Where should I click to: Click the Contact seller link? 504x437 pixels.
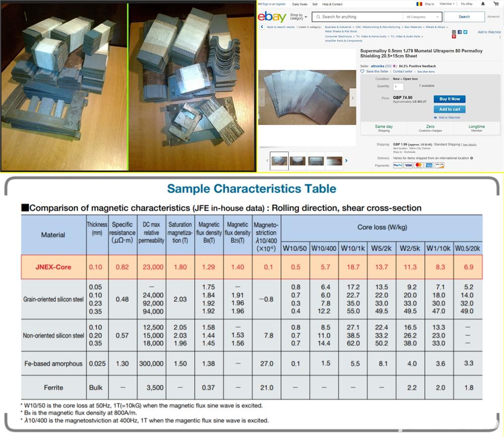pos(402,71)
